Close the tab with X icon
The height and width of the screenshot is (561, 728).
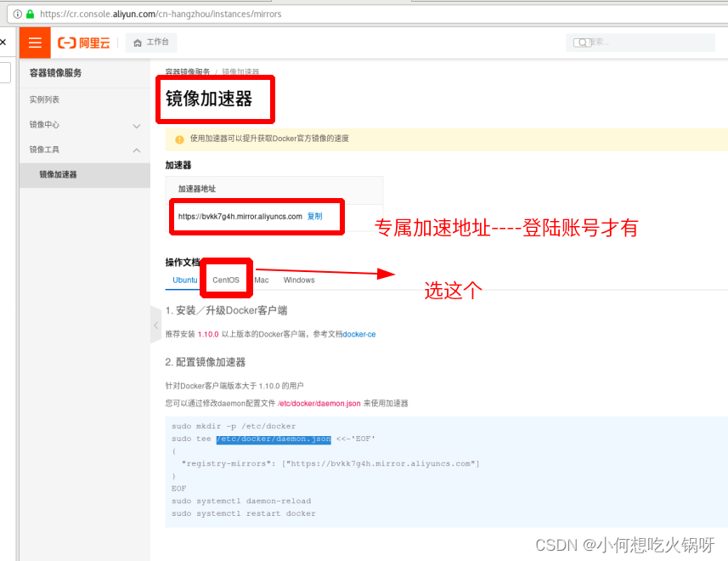(x=3, y=42)
